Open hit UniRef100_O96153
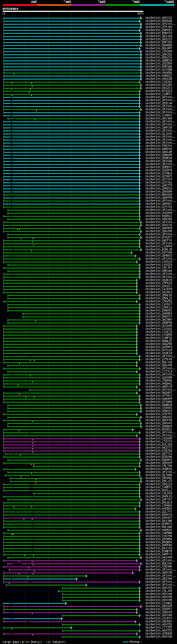Viewport: 177px width, 644px height. click(x=159, y=612)
